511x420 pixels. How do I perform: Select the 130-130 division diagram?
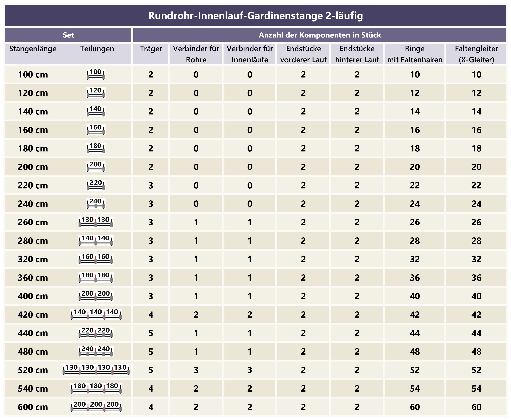(96, 222)
